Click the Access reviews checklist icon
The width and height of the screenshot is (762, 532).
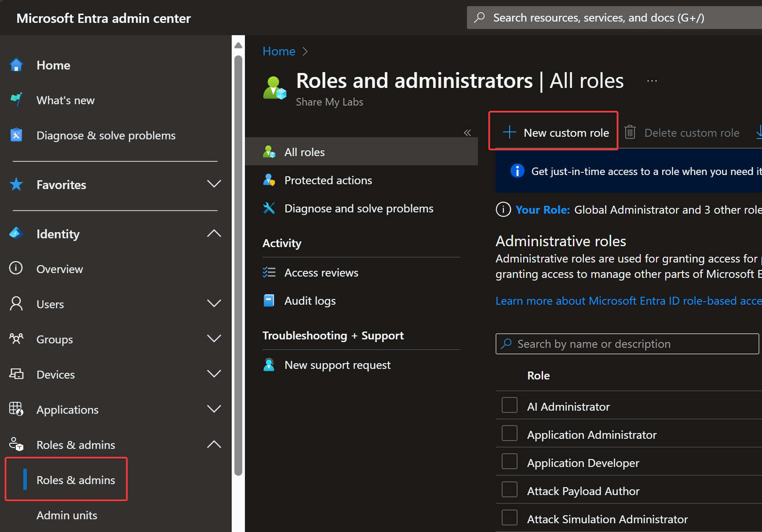269,273
